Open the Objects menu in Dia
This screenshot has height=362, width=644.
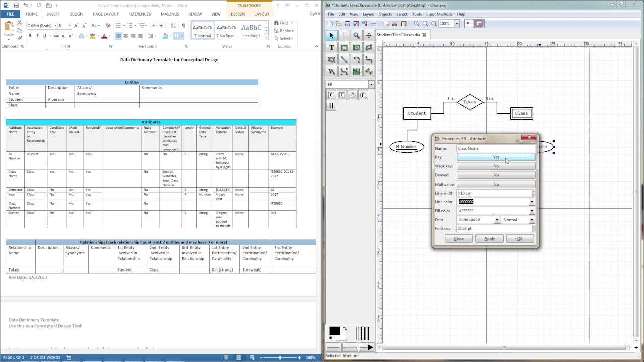[x=385, y=14]
